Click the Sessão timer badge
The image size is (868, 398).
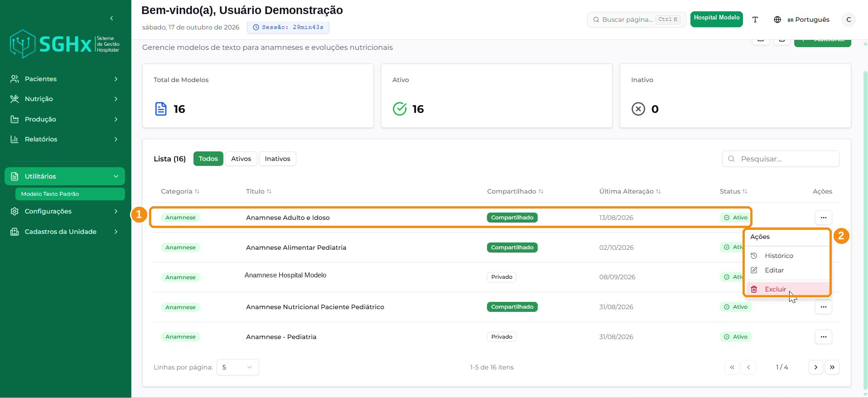(288, 27)
